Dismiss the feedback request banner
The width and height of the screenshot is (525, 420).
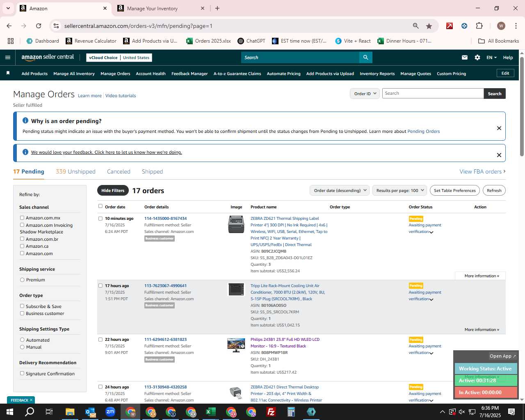click(x=499, y=155)
